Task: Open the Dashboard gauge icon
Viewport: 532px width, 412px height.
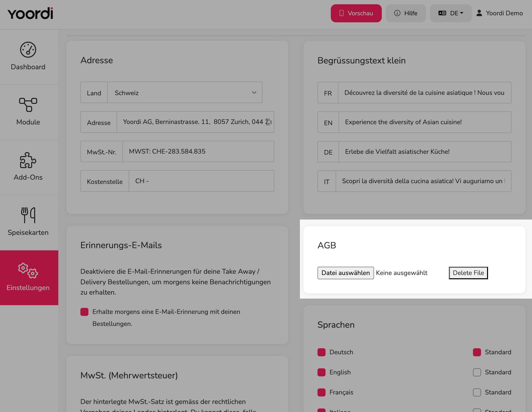Action: 28,50
